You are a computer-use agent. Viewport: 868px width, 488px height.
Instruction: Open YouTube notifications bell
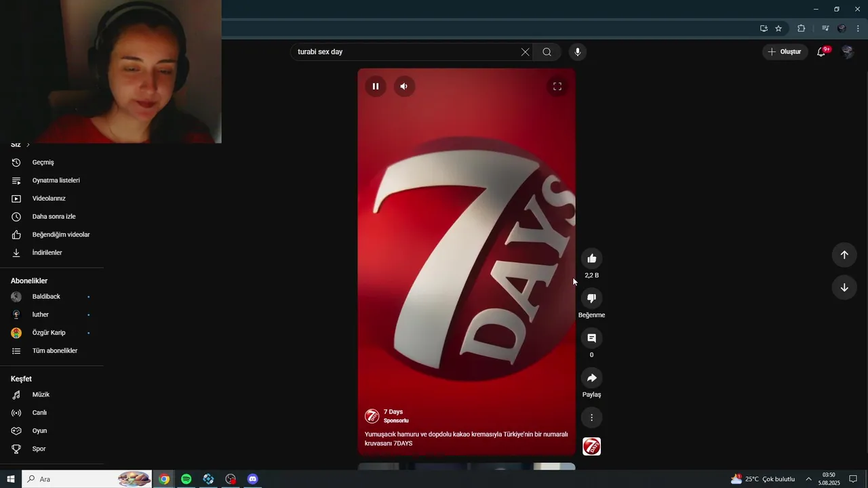[x=822, y=52]
